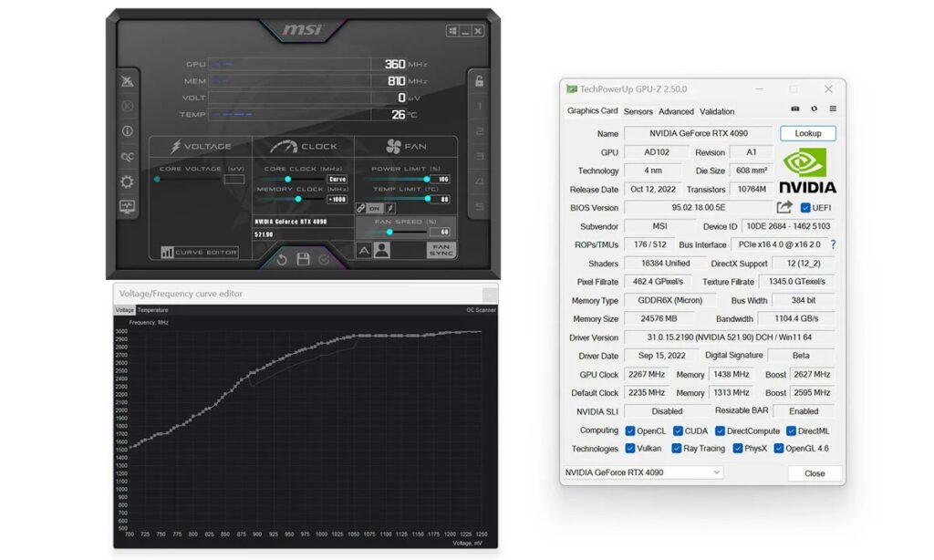Screen dimensions: 934x560
Task: Select the Temperature tab in curve editor
Action: coord(153,310)
